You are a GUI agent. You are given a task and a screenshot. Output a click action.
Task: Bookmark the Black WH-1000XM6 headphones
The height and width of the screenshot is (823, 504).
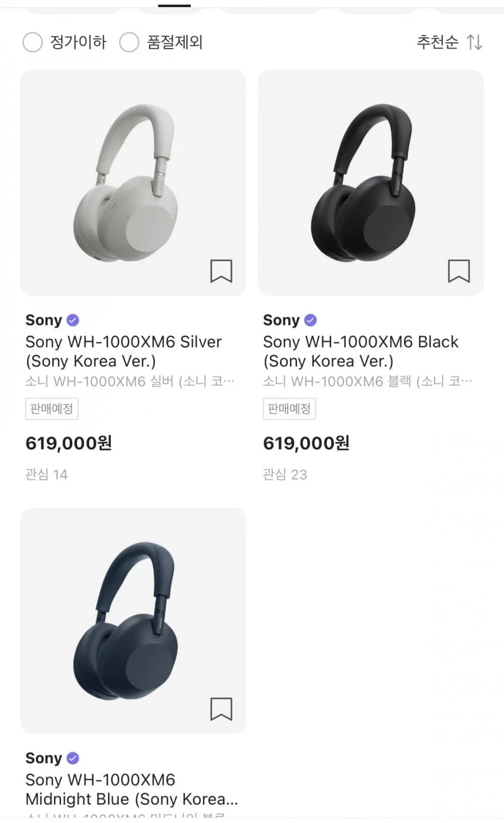(458, 271)
